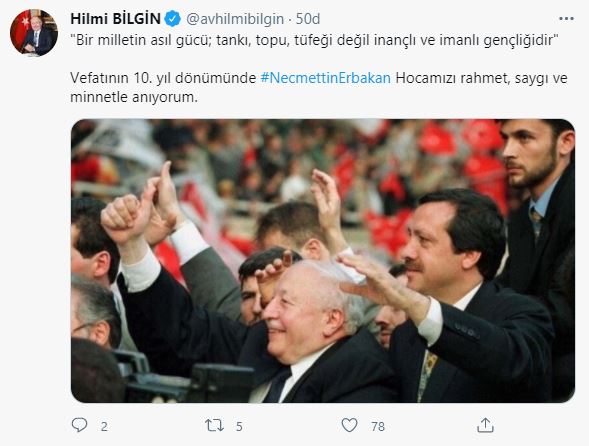Open the attached rally photo
This screenshot has width=589, height=446.
click(323, 261)
